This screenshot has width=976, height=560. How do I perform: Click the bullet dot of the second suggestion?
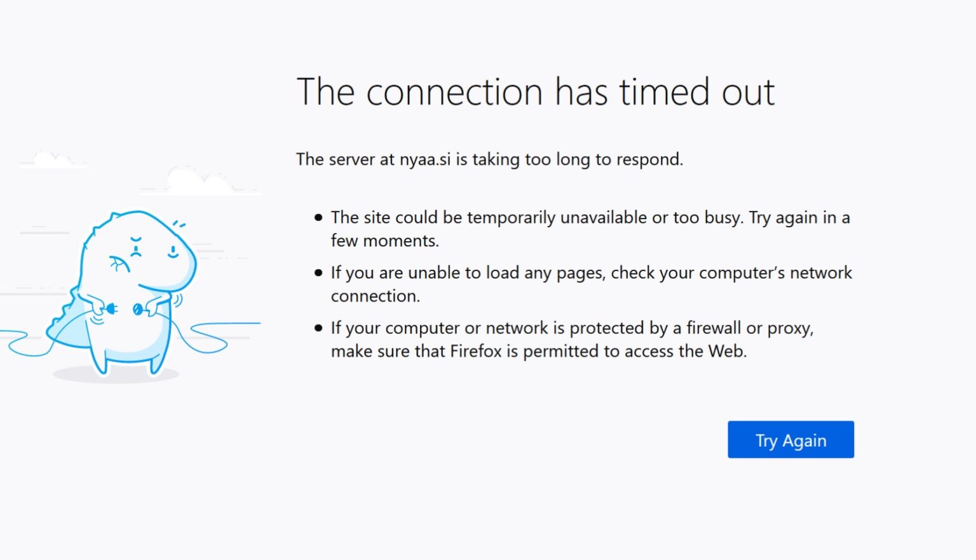click(318, 273)
